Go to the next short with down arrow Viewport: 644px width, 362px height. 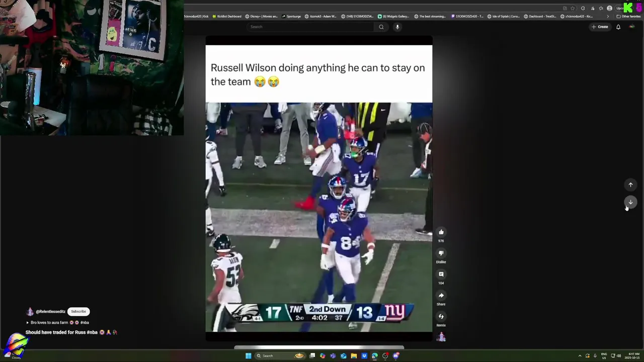tap(630, 202)
